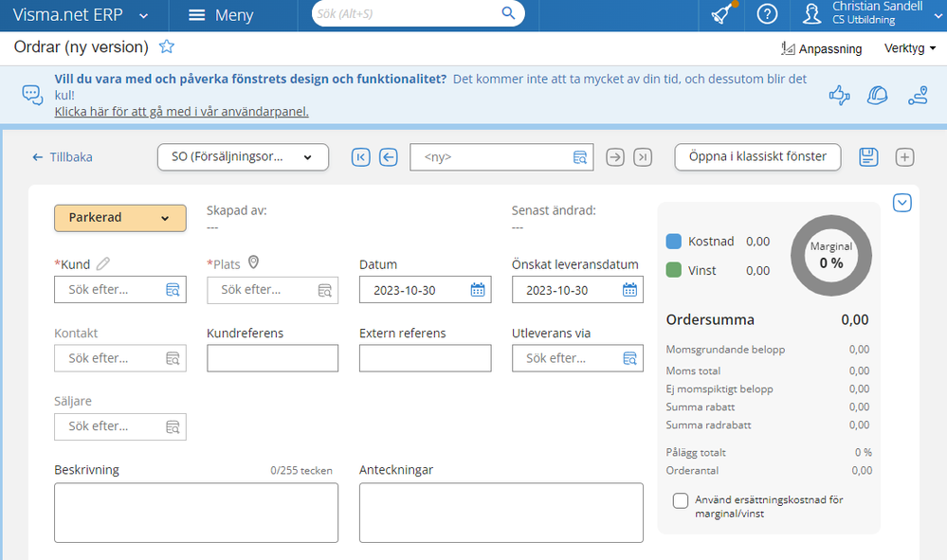
Task: Open Plats lookup search icon
Action: pyautogui.click(x=325, y=290)
